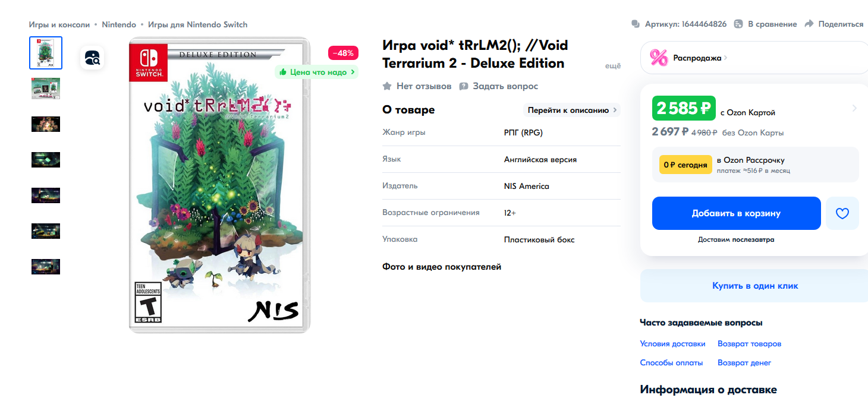
Task: Open the pink percent Распродажа badge
Action: click(x=659, y=58)
